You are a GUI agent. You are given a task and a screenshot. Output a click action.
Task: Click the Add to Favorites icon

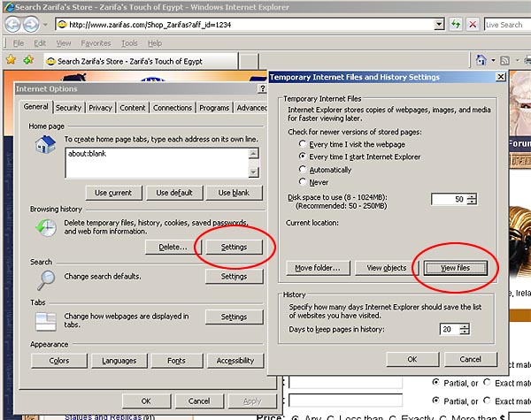click(28, 60)
